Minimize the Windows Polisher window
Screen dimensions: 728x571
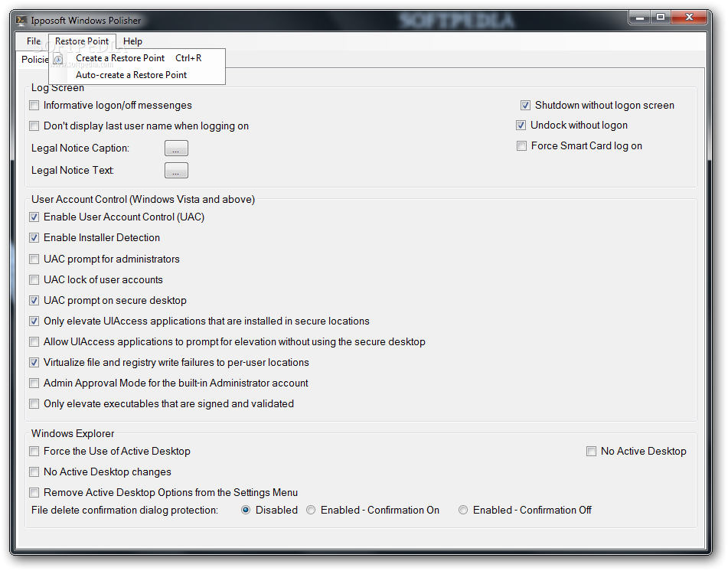[x=640, y=18]
